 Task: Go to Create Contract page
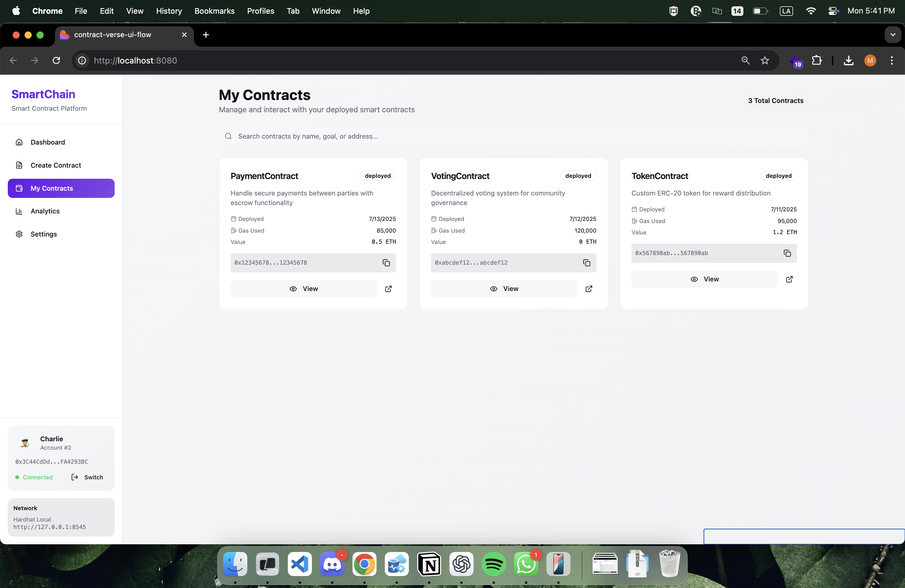56,165
